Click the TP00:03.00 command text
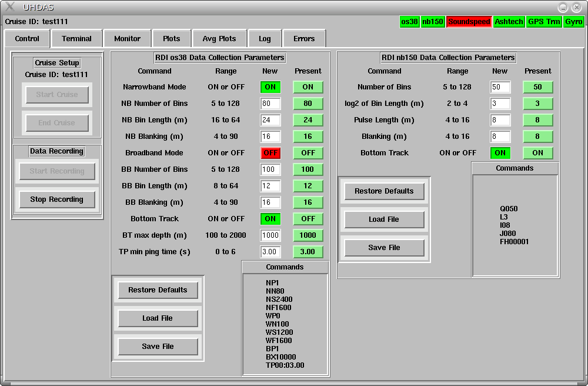 point(285,365)
